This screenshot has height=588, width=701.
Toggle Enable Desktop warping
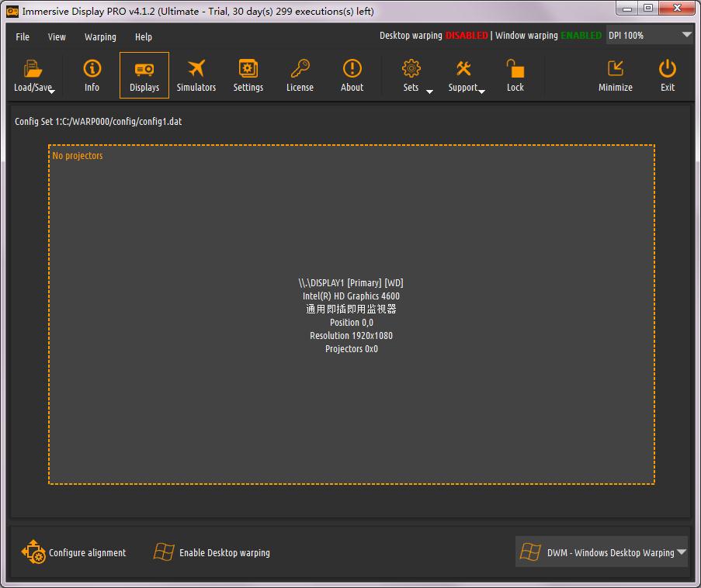click(212, 552)
